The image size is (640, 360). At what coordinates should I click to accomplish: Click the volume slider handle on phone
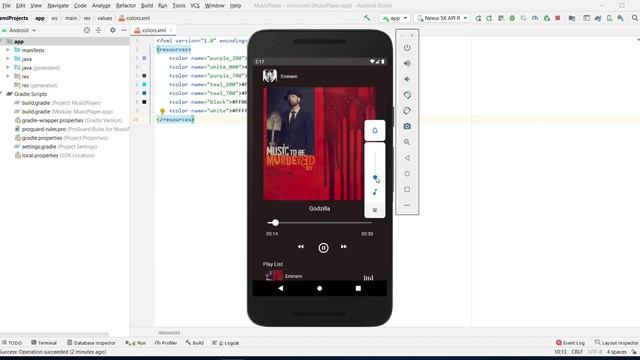click(x=375, y=178)
